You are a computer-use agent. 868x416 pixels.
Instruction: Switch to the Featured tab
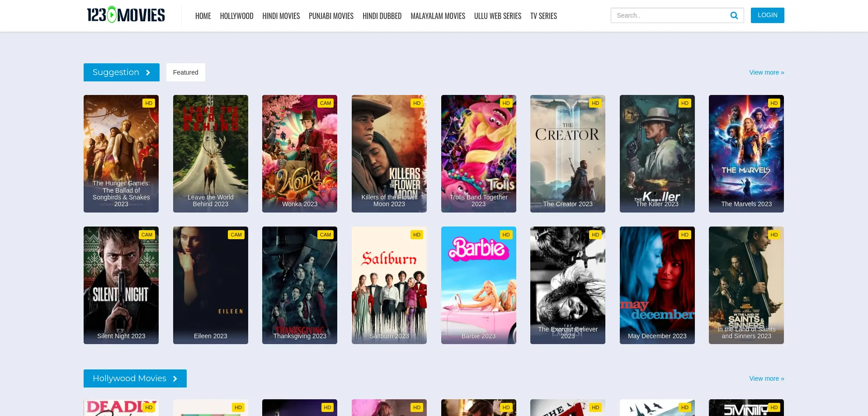pyautogui.click(x=186, y=72)
